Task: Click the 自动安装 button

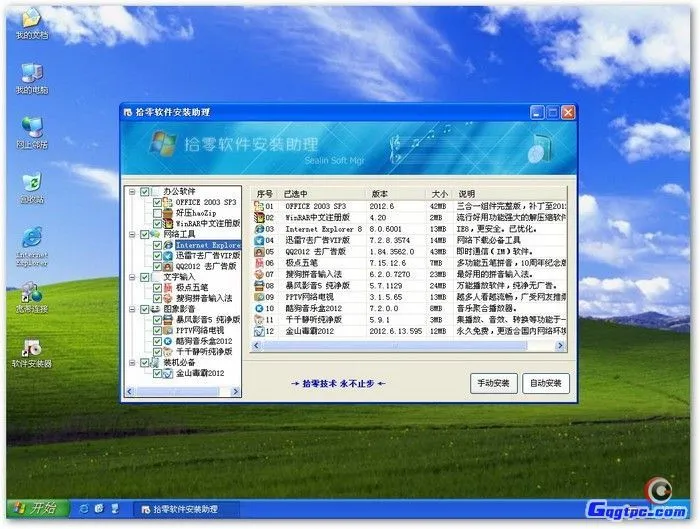Action: tap(546, 383)
